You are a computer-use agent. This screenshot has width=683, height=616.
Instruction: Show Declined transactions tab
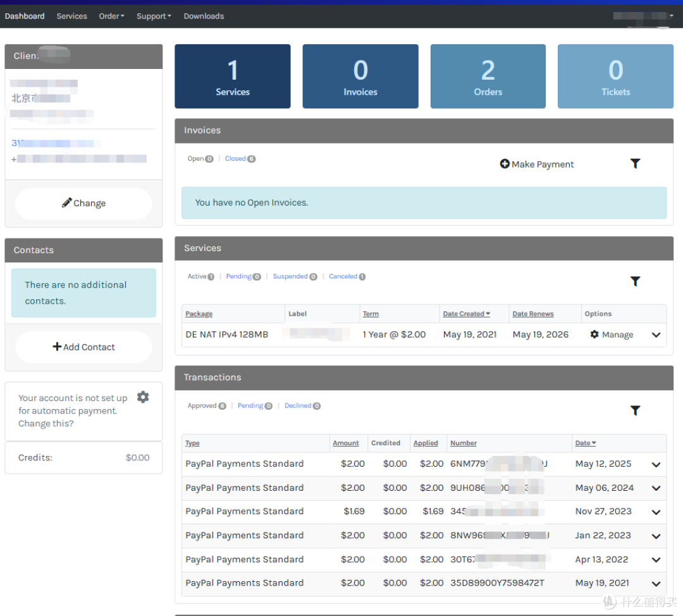pos(302,405)
